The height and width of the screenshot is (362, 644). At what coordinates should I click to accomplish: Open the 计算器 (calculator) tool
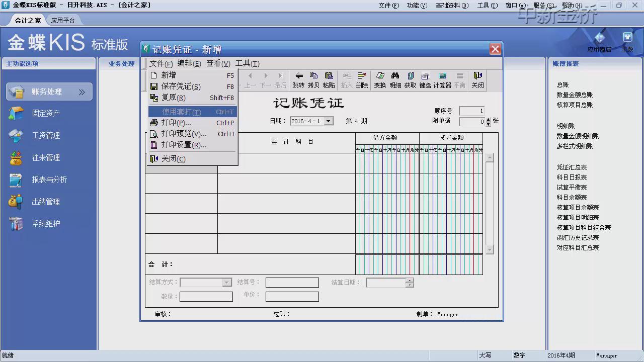click(x=442, y=80)
